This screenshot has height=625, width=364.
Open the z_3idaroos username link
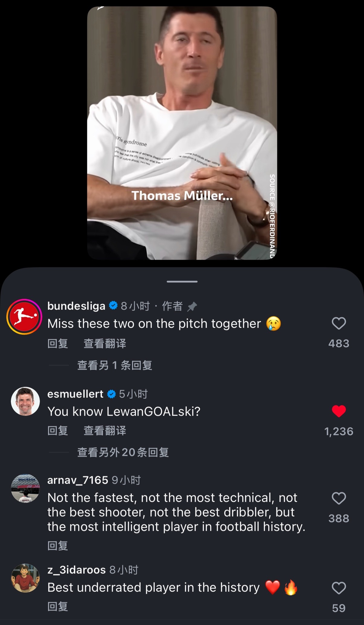[x=76, y=570]
